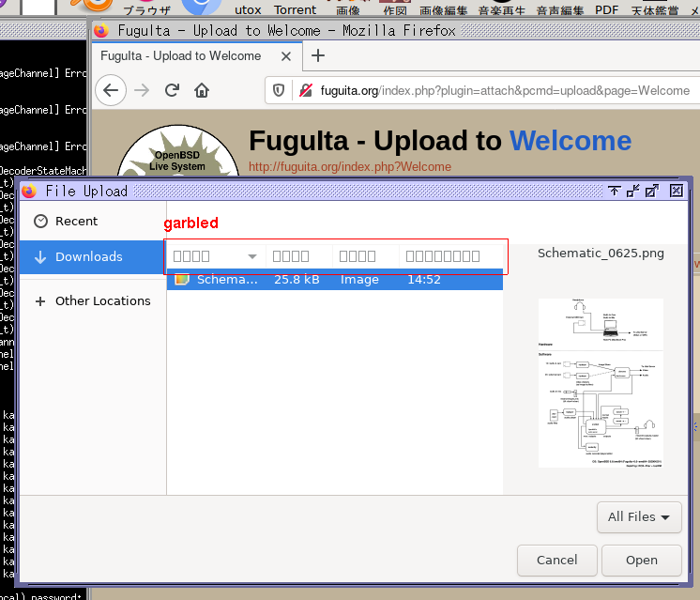The image size is (700, 600).
Task: Select Downloads in the sidebar
Action: [x=88, y=256]
